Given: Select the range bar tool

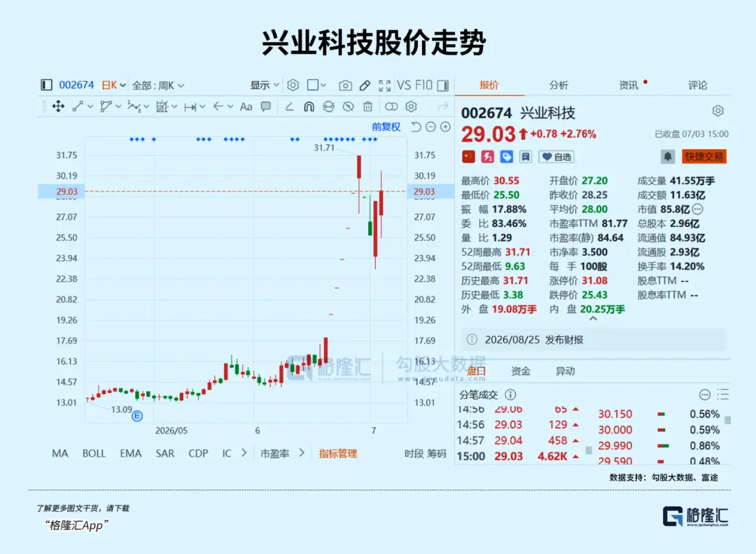Looking at the screenshot, I should [190, 106].
